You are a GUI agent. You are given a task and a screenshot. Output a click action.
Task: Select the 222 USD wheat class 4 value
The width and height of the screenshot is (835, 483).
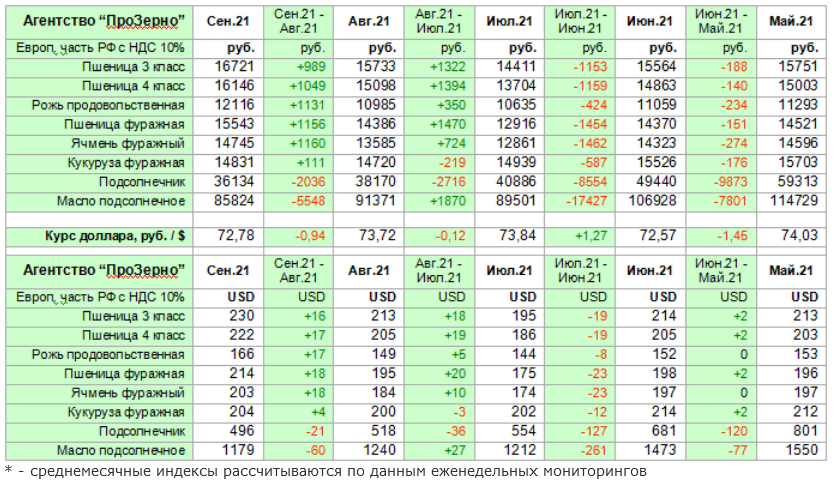[x=228, y=335]
